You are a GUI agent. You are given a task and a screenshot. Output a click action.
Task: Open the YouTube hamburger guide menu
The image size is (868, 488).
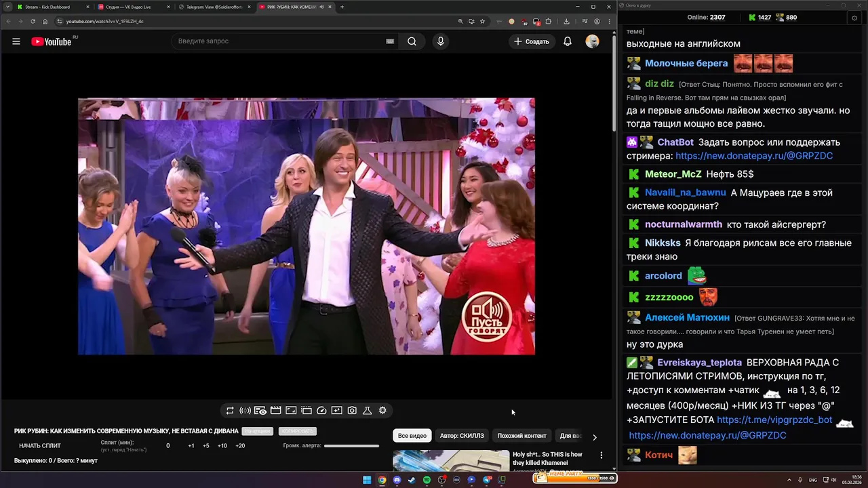tap(16, 41)
